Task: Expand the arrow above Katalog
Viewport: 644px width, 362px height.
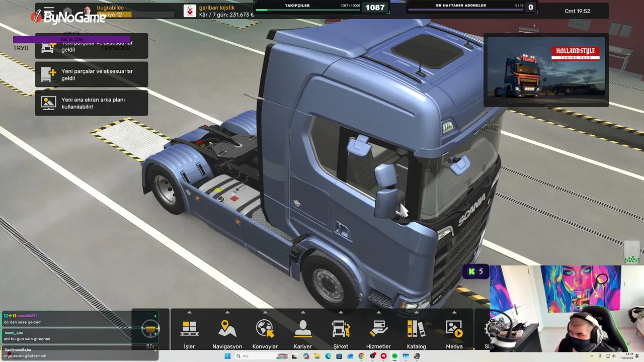Action: [416, 312]
